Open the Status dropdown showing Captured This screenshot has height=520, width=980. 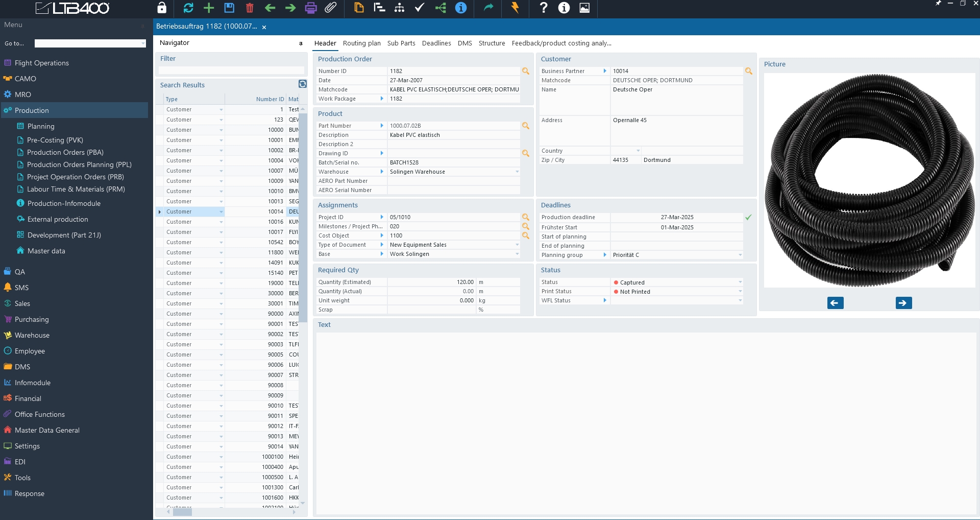point(740,282)
